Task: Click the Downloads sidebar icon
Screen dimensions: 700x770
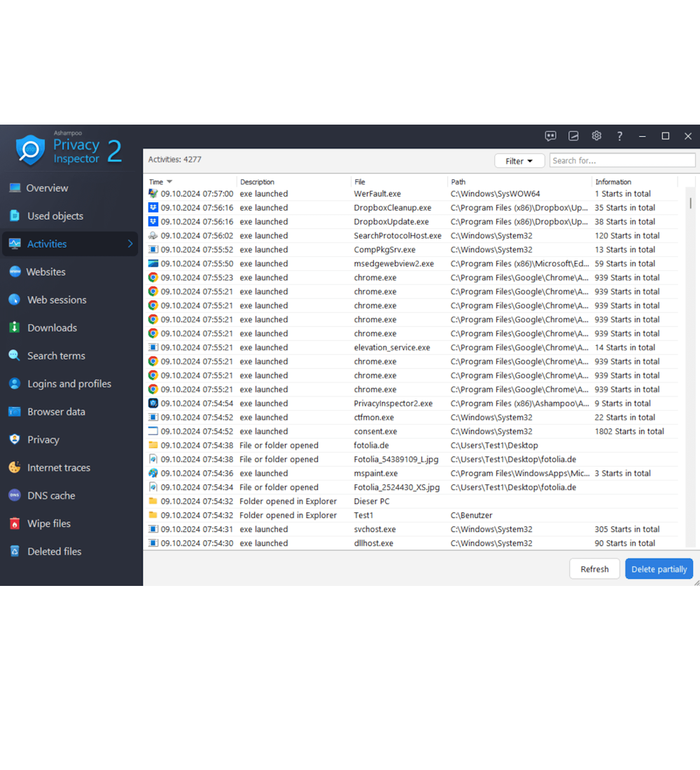Action: [14, 328]
